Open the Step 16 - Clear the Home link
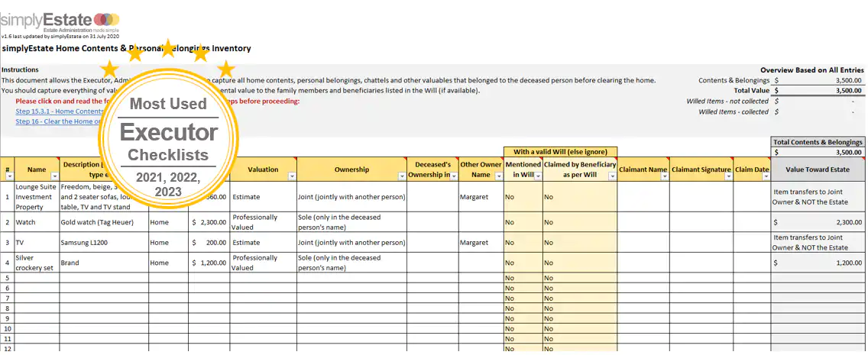This screenshot has width=868, height=355. 58,121
